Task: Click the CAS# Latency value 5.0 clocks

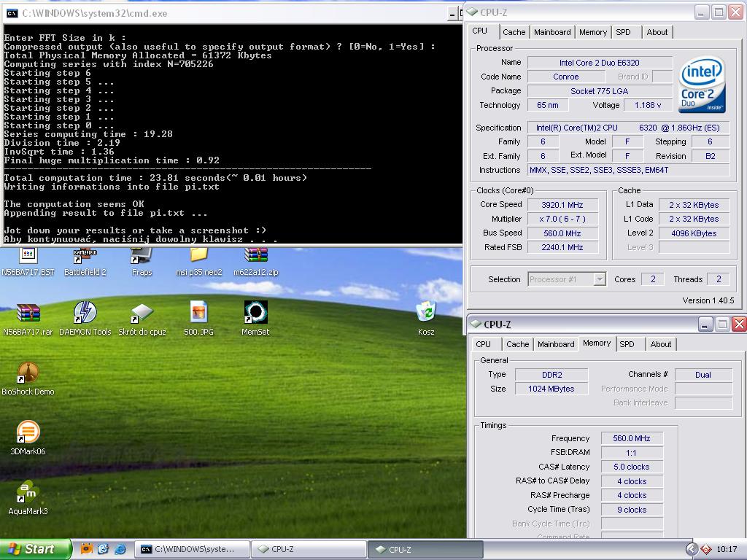Action: (x=631, y=467)
